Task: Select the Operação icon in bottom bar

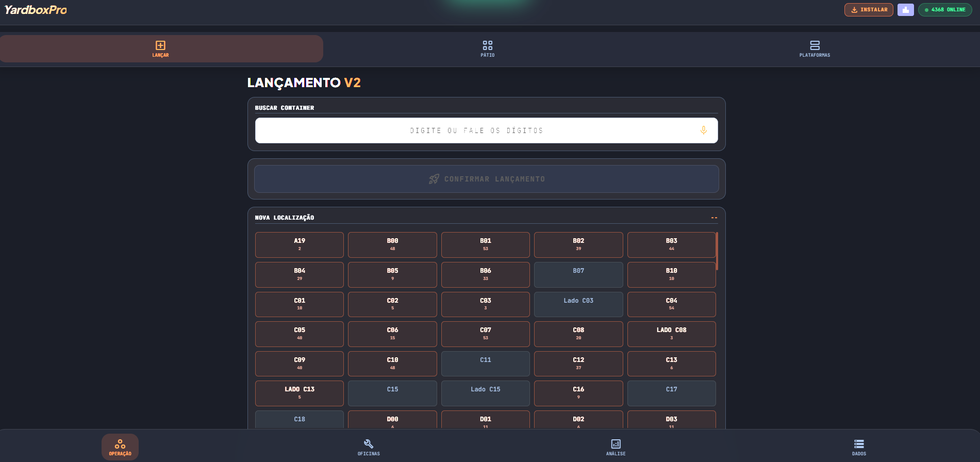Action: point(120,447)
